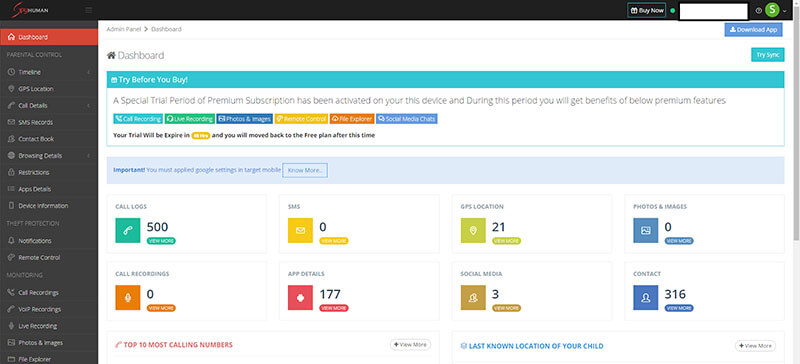Open Remote Control in the sidebar
Image resolution: width=800 pixels, height=364 pixels.
tap(49, 257)
